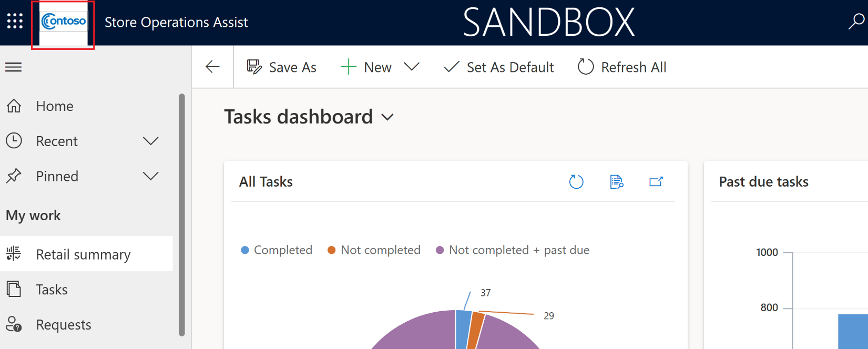The width and height of the screenshot is (868, 349).
Task: Toggle Not completed legend item
Action: [x=374, y=250]
